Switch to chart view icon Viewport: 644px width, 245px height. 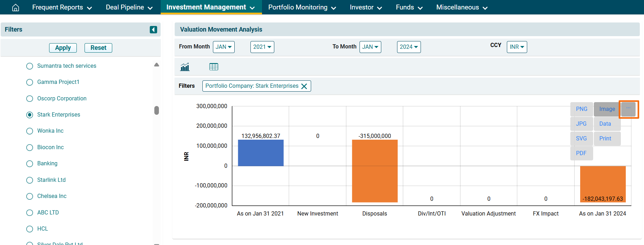coord(185,67)
